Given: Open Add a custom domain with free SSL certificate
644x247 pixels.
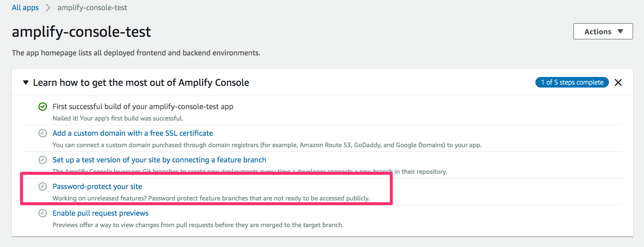Looking at the screenshot, I should [x=132, y=133].
